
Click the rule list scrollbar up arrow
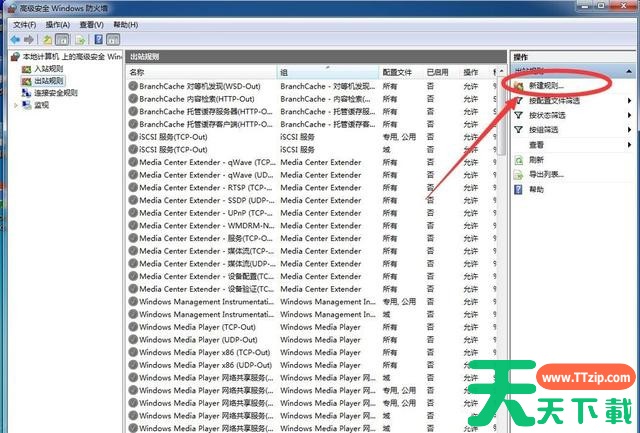(502, 72)
